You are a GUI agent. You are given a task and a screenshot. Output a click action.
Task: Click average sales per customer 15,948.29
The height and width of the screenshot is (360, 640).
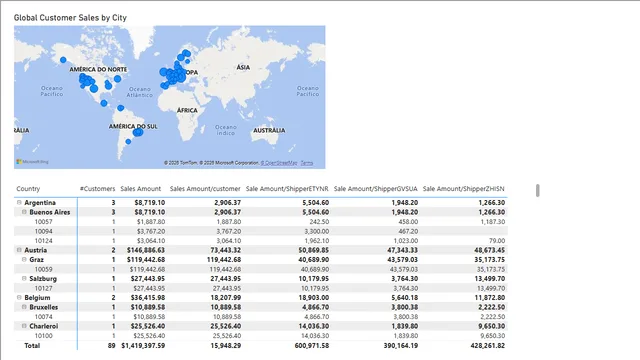pyautogui.click(x=227, y=345)
